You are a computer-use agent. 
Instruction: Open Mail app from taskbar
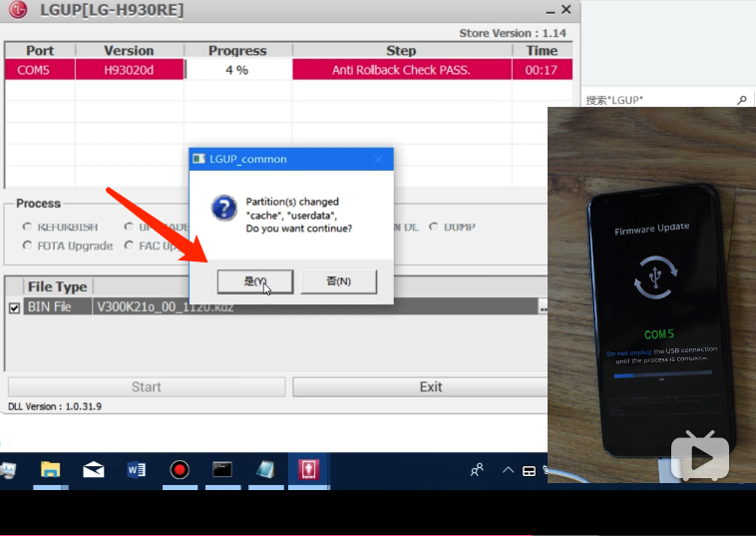tap(94, 470)
